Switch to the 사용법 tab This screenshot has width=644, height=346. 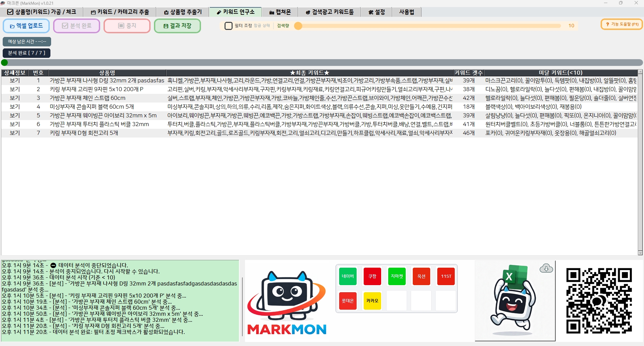tap(407, 12)
